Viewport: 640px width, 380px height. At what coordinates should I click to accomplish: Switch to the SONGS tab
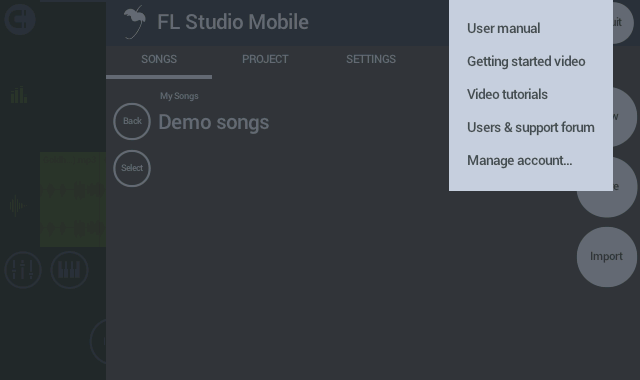[x=159, y=59]
